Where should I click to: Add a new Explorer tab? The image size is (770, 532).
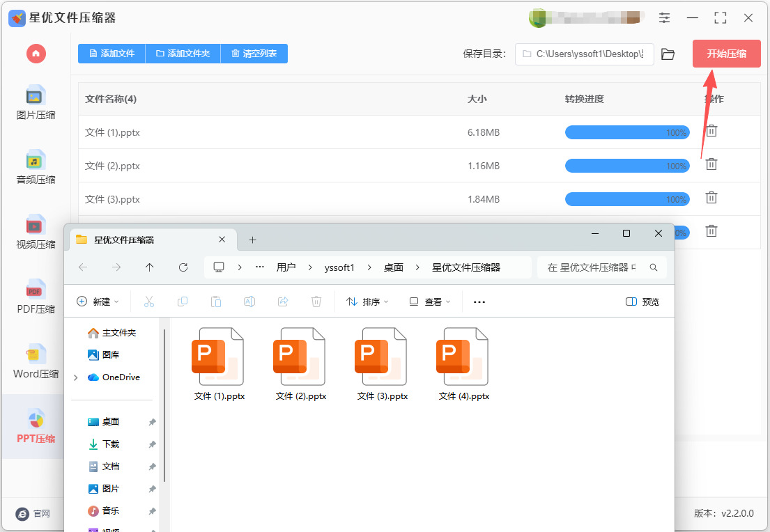[252, 240]
